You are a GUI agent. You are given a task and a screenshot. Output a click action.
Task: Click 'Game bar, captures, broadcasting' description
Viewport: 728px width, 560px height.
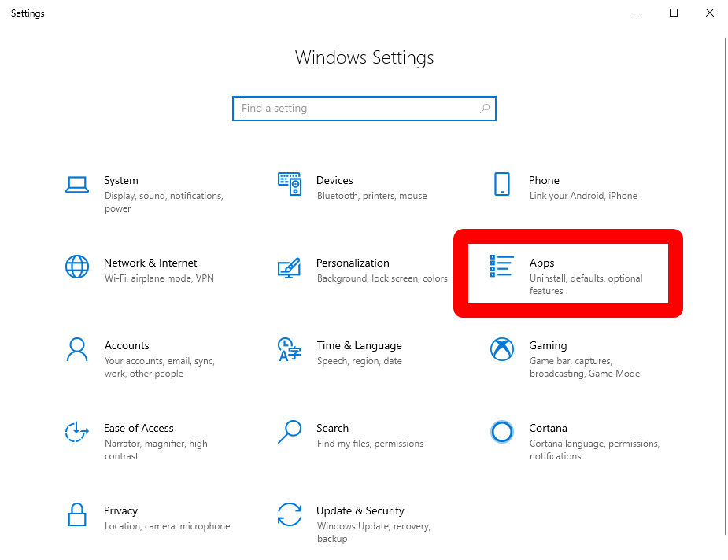click(x=585, y=367)
